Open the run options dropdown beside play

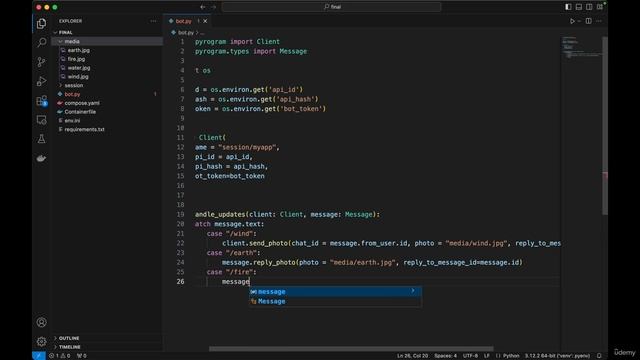[x=579, y=21]
